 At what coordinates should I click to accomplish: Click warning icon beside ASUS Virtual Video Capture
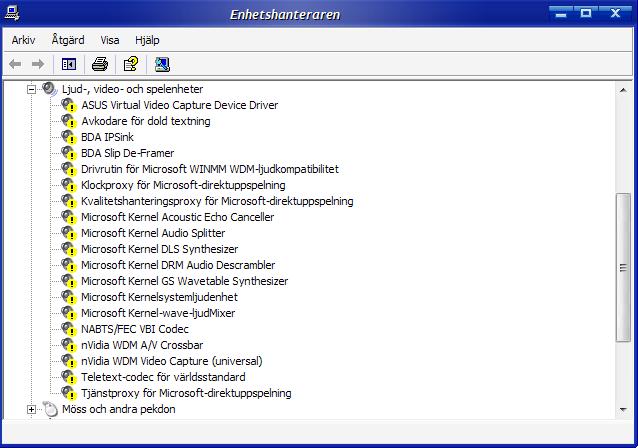[69, 105]
